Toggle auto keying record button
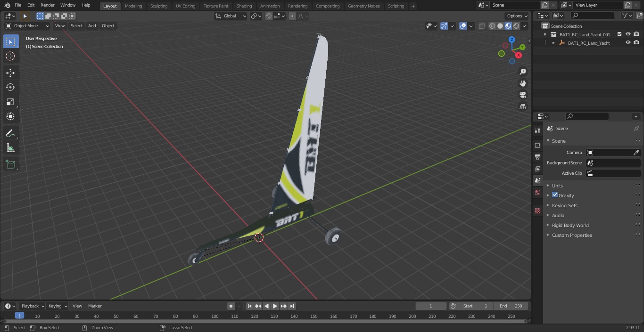644x332 pixels. [x=231, y=306]
